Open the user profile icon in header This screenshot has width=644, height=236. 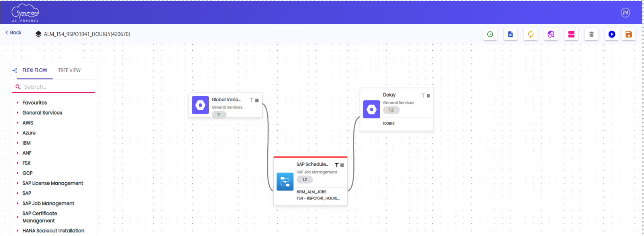point(625,13)
